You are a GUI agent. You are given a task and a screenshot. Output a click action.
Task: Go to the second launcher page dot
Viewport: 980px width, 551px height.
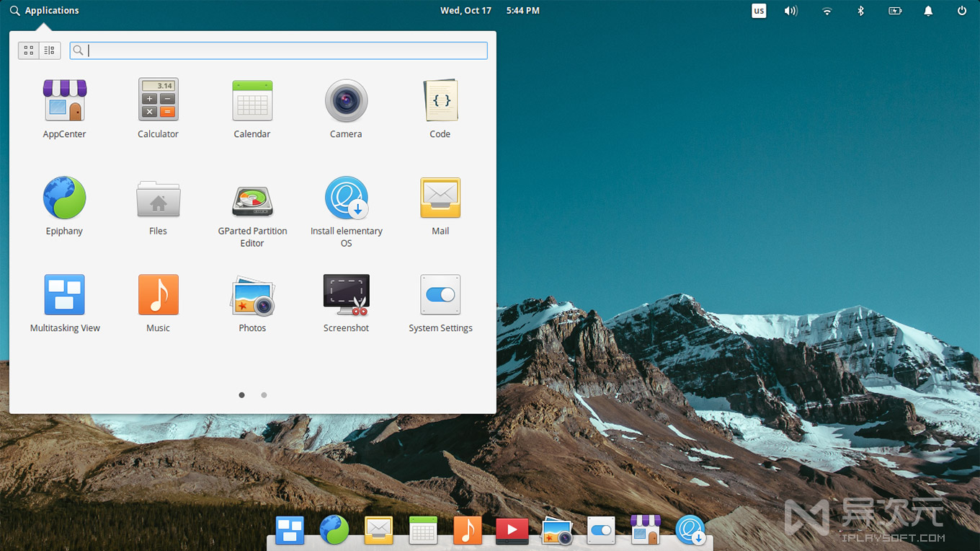coord(264,395)
